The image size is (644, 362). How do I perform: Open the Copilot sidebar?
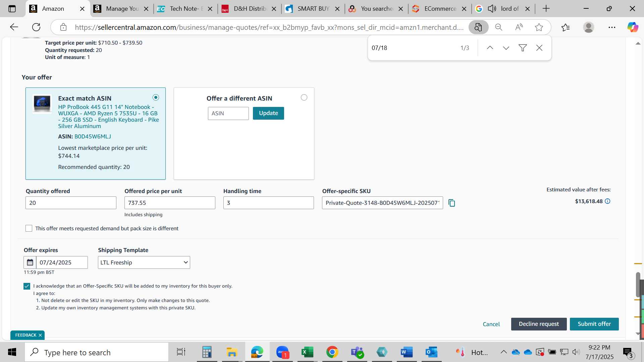click(633, 27)
